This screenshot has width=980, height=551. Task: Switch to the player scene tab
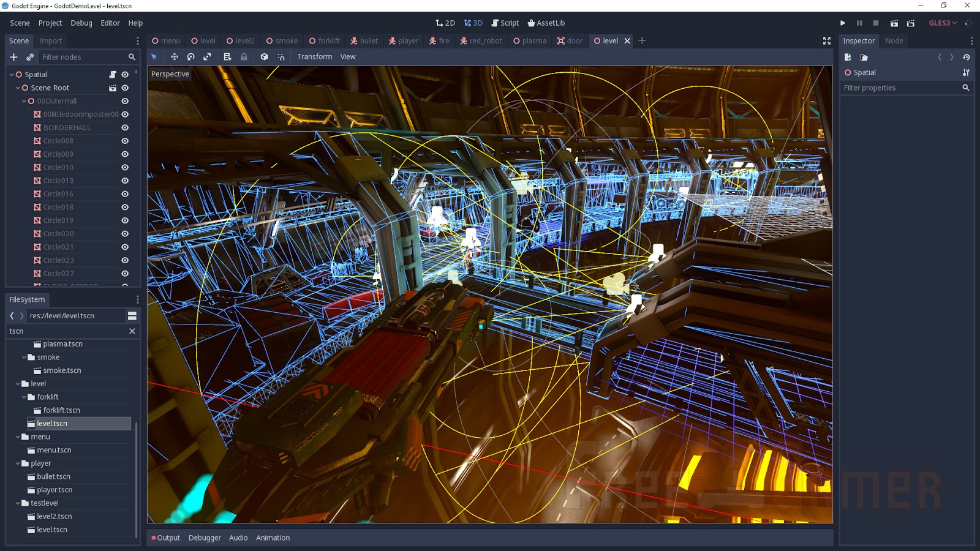404,41
